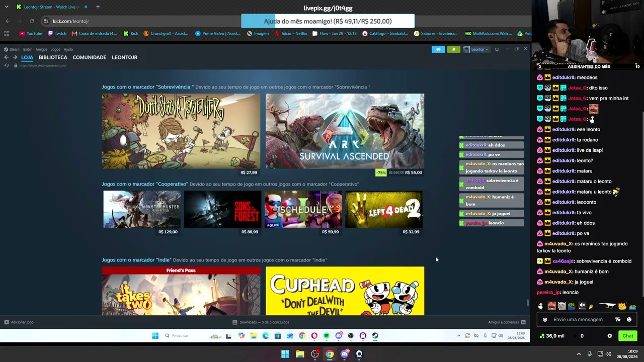Open the Exibir menu in Steam

pos(27,49)
